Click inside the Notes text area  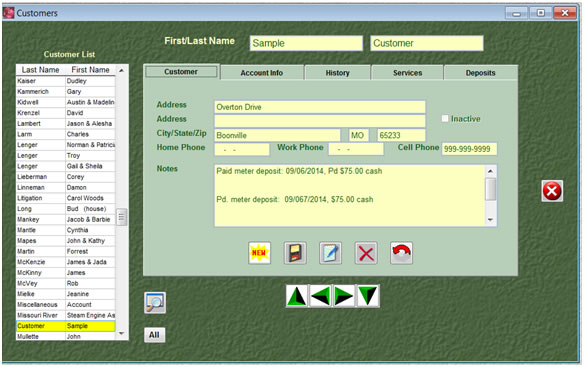coord(349,195)
